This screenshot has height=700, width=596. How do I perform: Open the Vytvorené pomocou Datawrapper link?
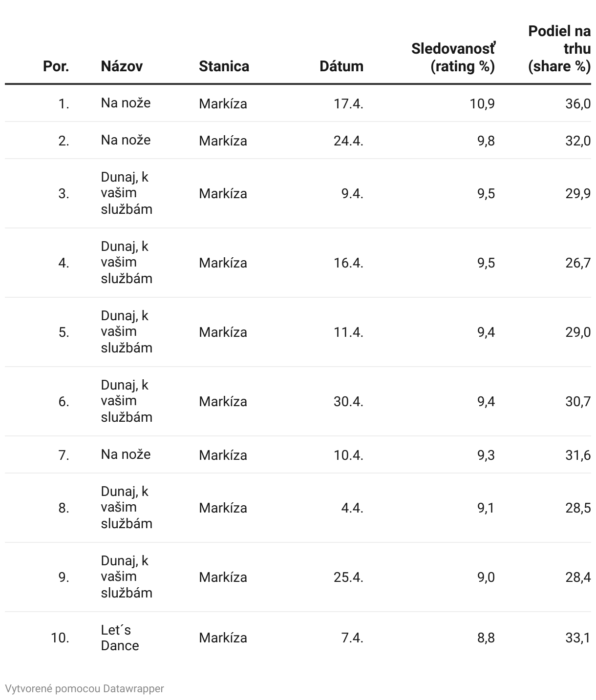(85, 688)
